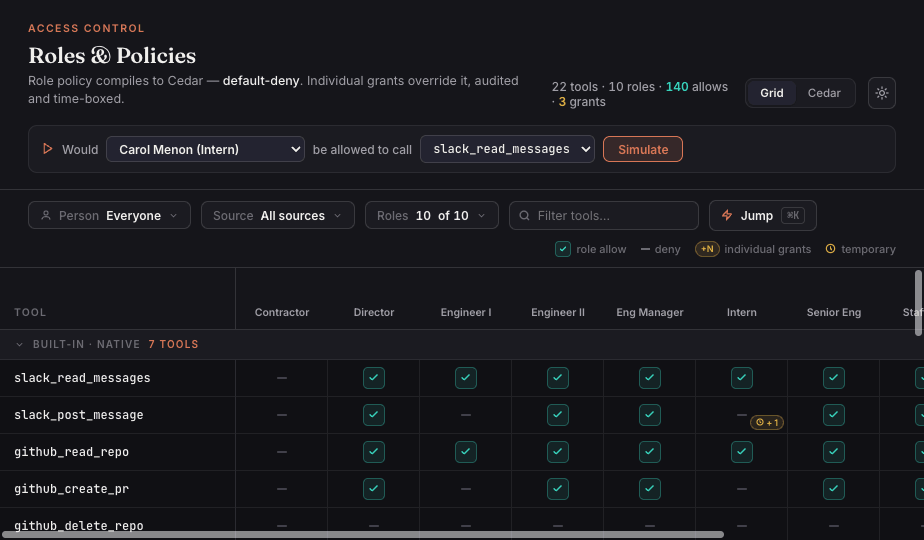The image size is (924, 540).
Task: Click the Senior Eng column header
Action: click(833, 312)
